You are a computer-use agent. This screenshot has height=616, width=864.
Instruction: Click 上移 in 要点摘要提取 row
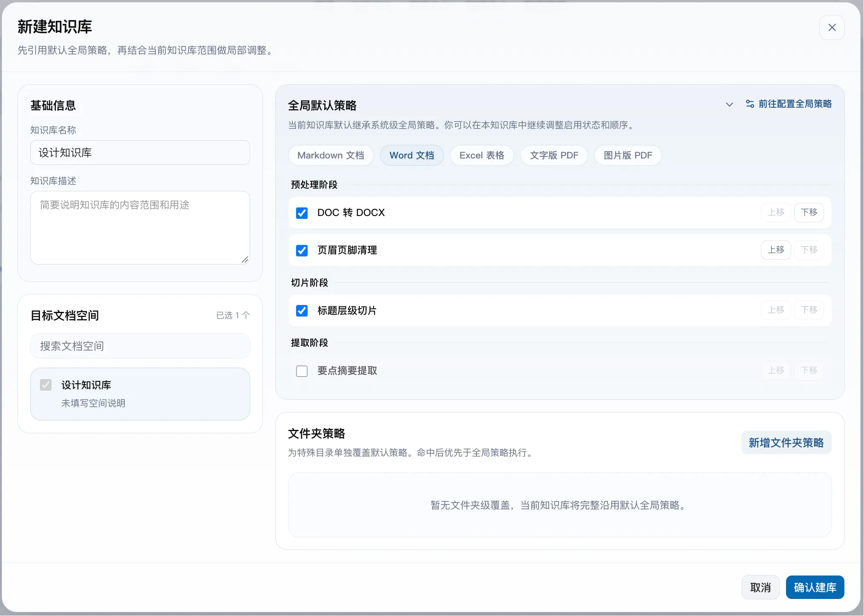click(x=776, y=371)
